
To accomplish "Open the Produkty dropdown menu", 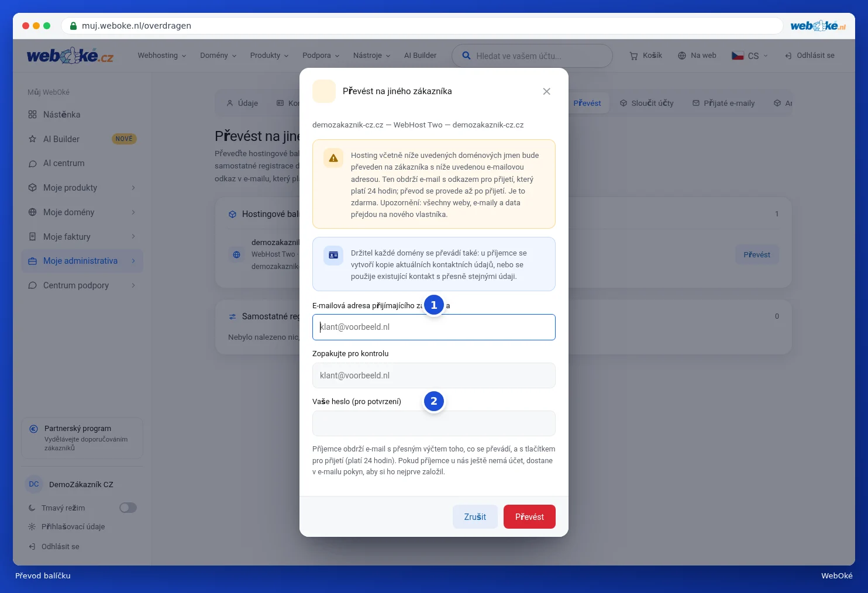I will click(269, 56).
